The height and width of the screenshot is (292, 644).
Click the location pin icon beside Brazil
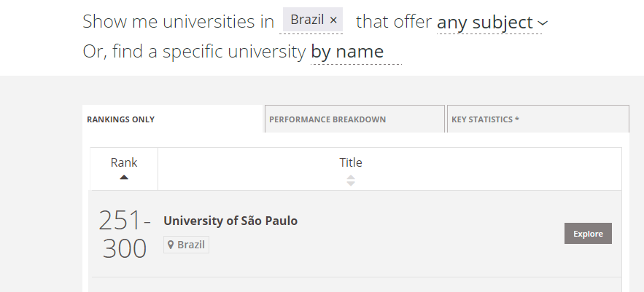(171, 245)
